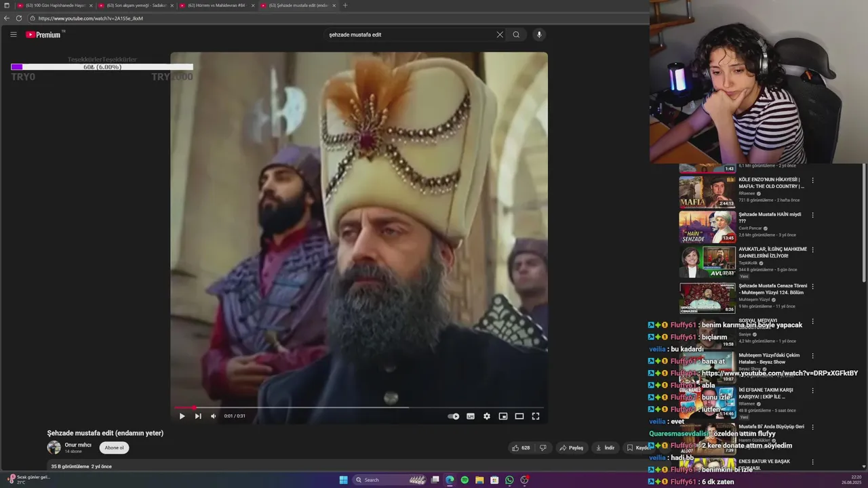This screenshot has height=488, width=868.
Task: Play the video with the play button
Action: (x=182, y=416)
